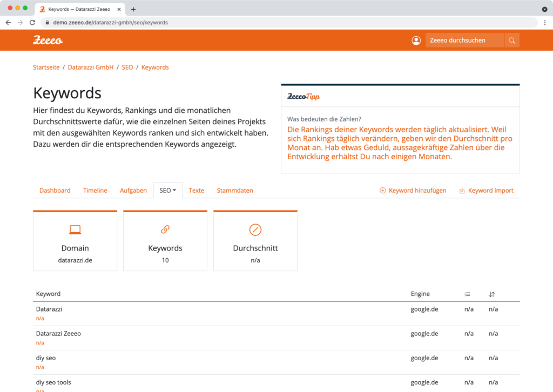Click the lock icon in address bar

click(x=48, y=23)
